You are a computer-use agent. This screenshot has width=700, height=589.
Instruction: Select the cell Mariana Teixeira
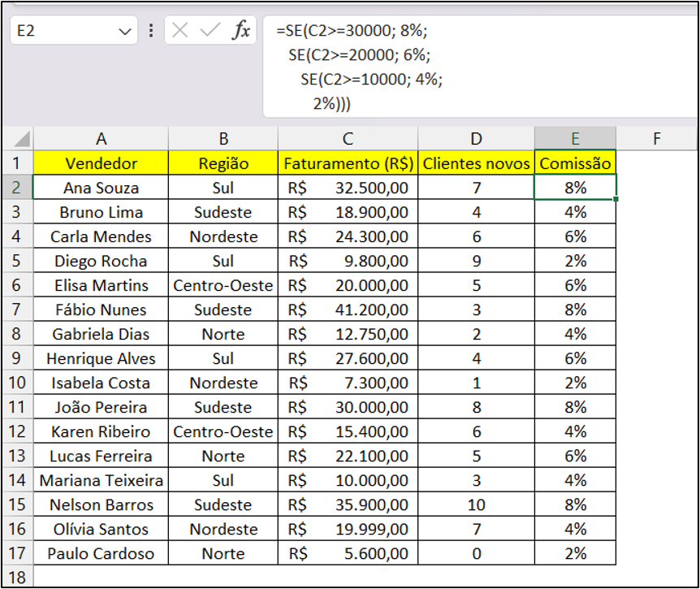101,480
